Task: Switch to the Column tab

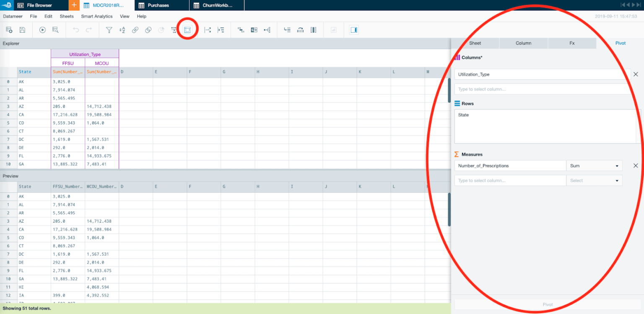Action: coord(523,43)
